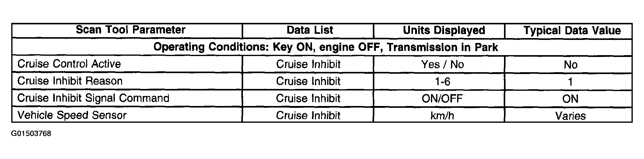Image resolution: width=644 pixels, height=159 pixels.
Task: Select the Cruise Inhibit Signal Command cell
Action: click(x=93, y=98)
